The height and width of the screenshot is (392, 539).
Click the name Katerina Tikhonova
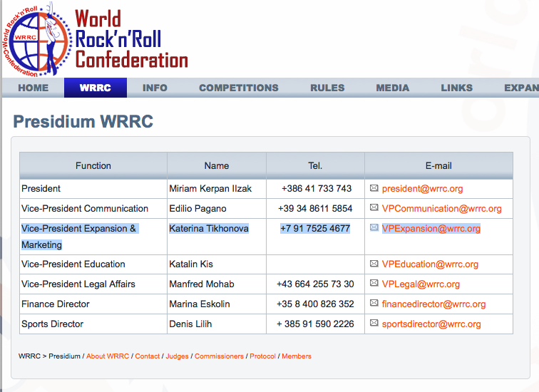[x=209, y=229]
